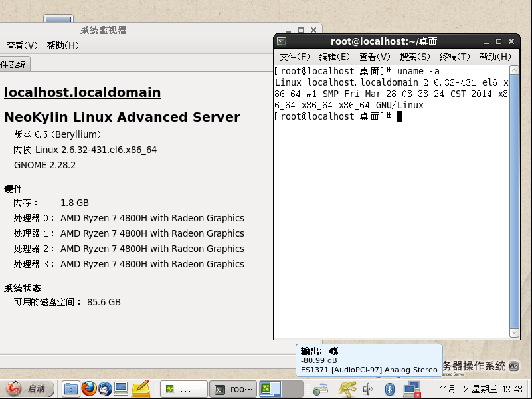The width and height of the screenshot is (532, 399).
Task: Click the volume speaker tray icon
Action: click(367, 389)
